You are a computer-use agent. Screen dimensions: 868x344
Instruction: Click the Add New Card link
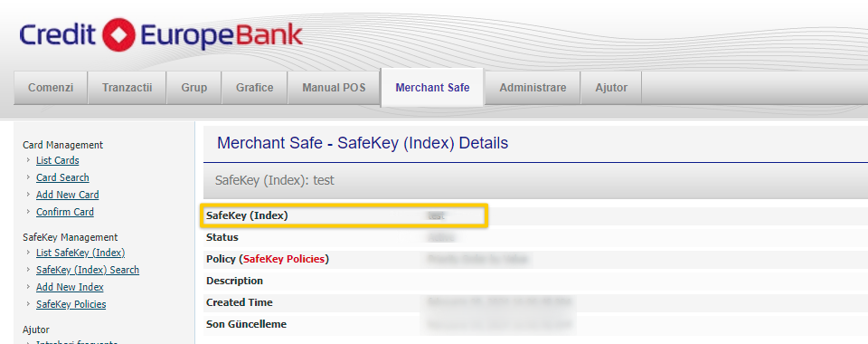click(x=68, y=195)
